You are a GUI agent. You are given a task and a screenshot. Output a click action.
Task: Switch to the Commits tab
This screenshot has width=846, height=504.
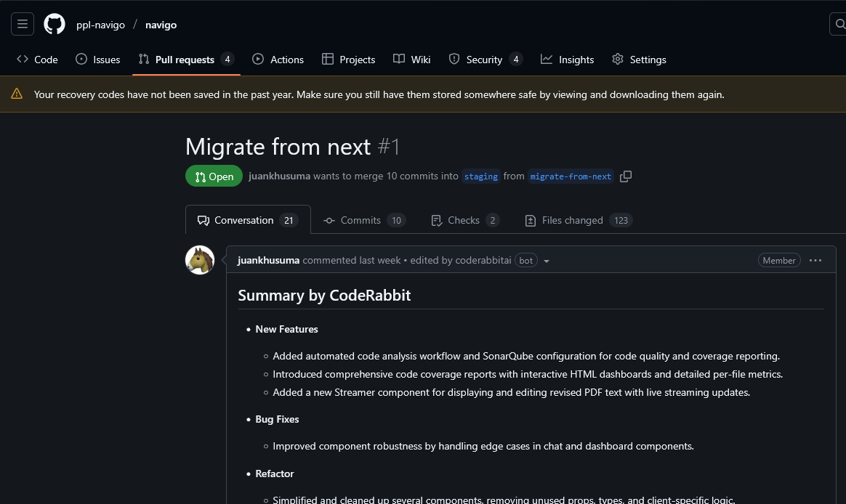click(364, 220)
